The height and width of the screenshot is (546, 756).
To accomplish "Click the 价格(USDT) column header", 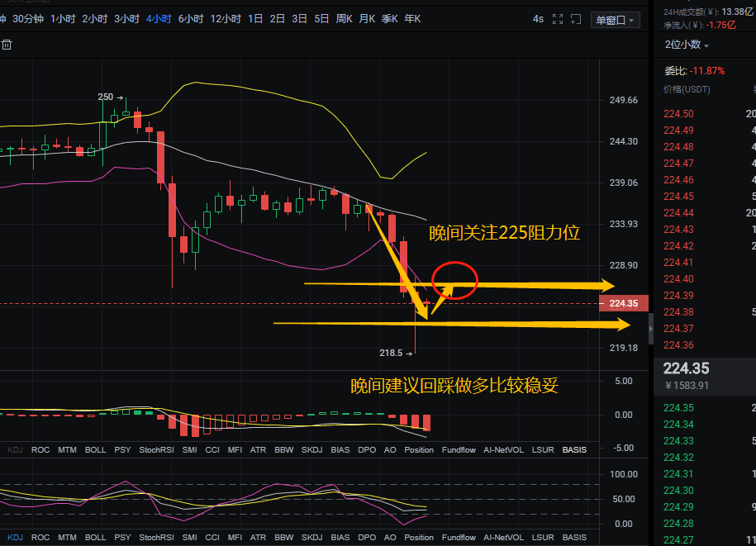I will click(687, 90).
